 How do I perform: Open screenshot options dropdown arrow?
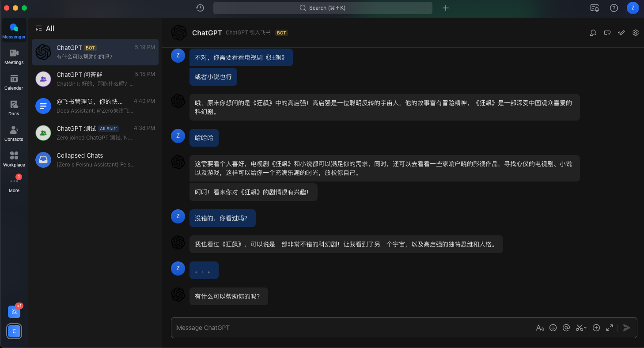585,328
